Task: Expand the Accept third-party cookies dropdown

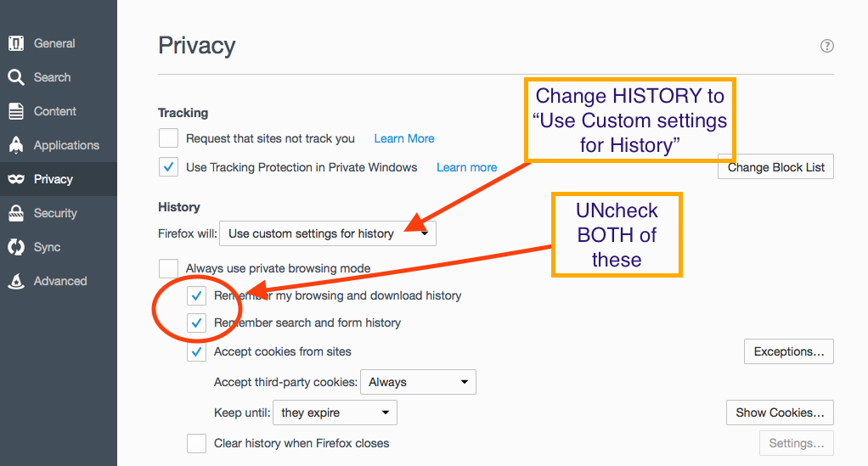Action: click(418, 382)
